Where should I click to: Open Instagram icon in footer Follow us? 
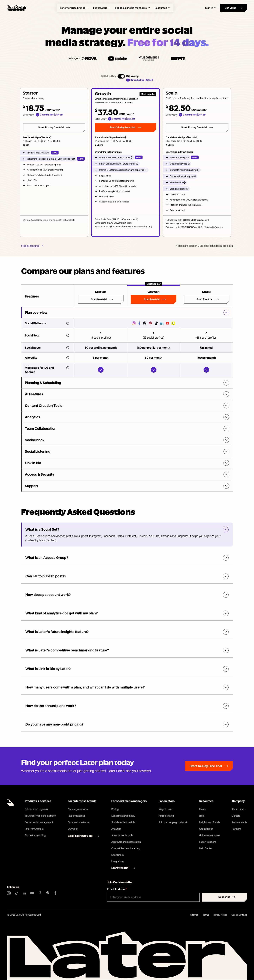click(9, 893)
